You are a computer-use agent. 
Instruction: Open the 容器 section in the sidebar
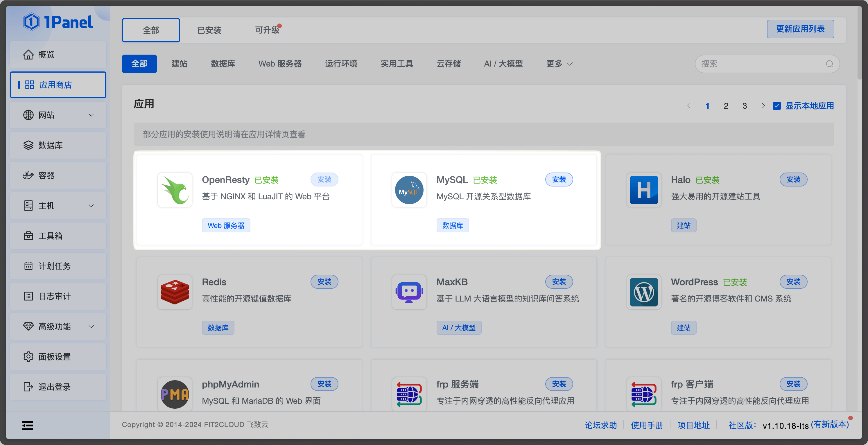(46, 175)
